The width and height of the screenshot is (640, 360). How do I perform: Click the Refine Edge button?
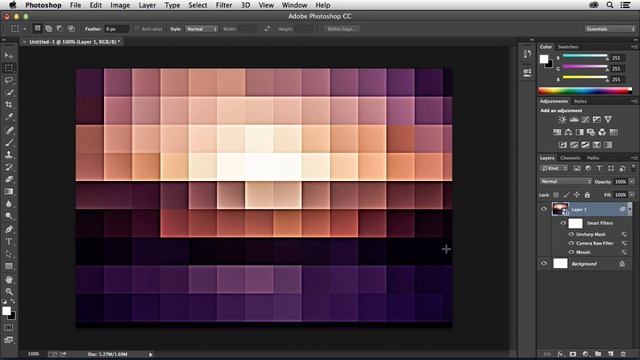click(342, 29)
